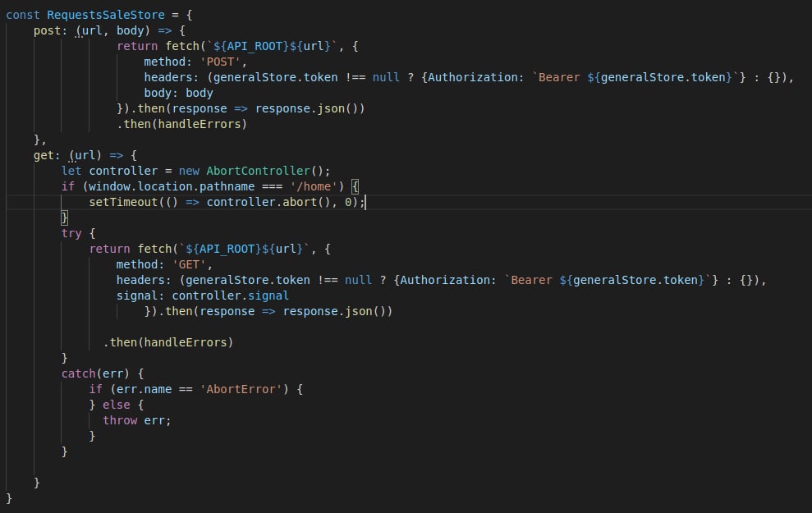
Task: Click the 'try' keyword
Action: coord(71,233)
